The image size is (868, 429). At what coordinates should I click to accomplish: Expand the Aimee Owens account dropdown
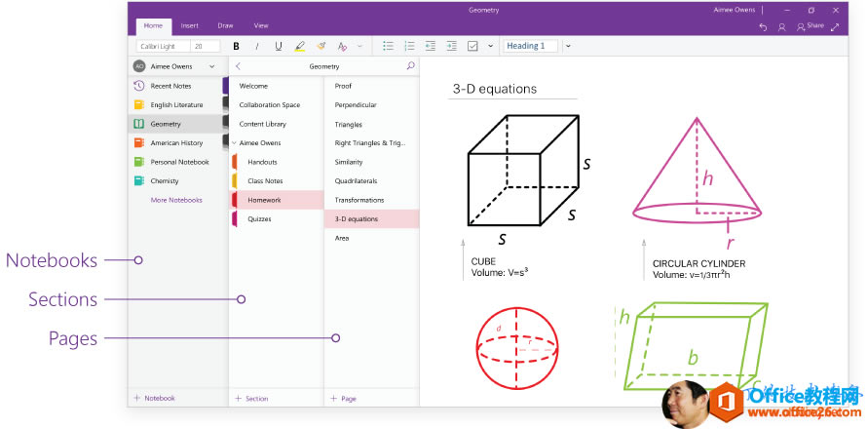coord(212,66)
